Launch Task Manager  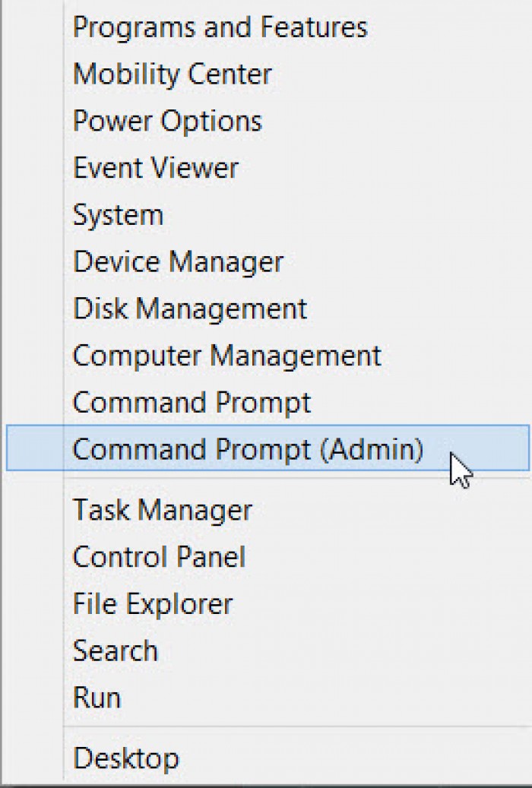click(161, 511)
